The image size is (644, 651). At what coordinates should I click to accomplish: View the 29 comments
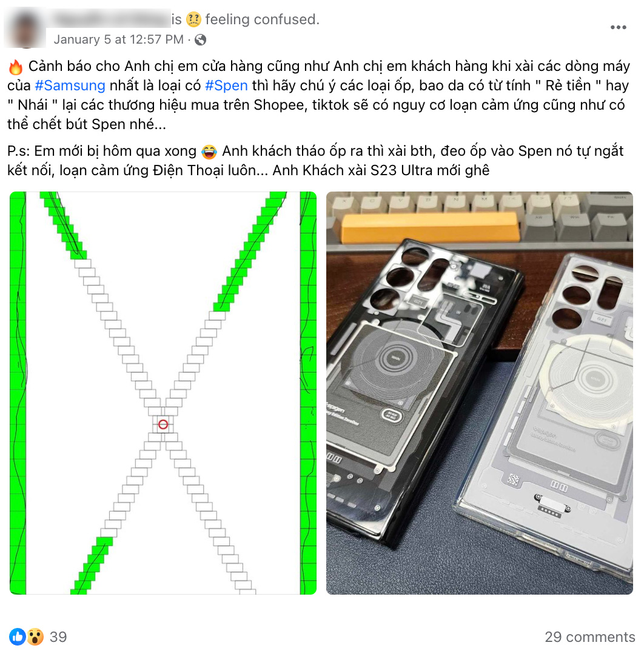[589, 636]
